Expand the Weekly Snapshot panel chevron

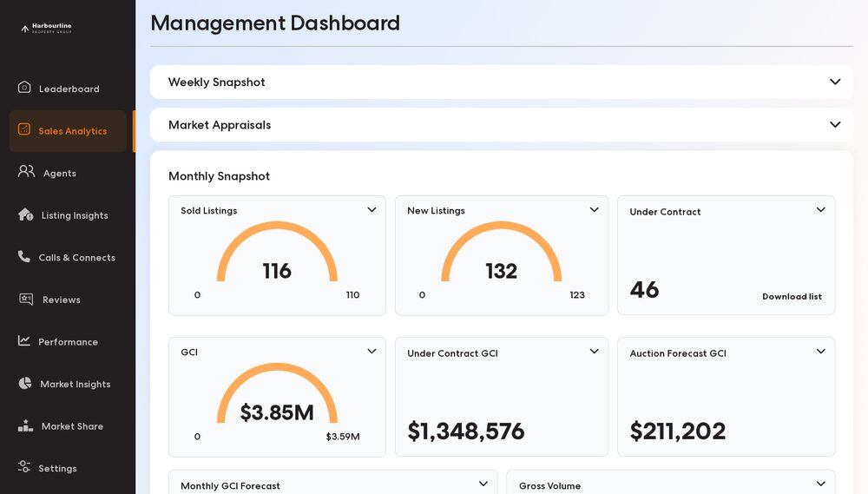835,82
